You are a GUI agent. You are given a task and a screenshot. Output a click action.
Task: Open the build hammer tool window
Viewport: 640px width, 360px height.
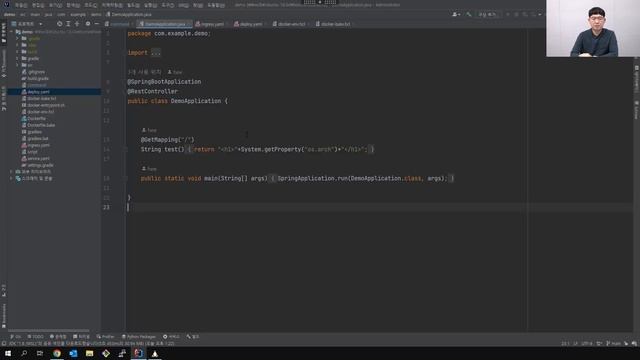pyautogui.click(x=193, y=337)
